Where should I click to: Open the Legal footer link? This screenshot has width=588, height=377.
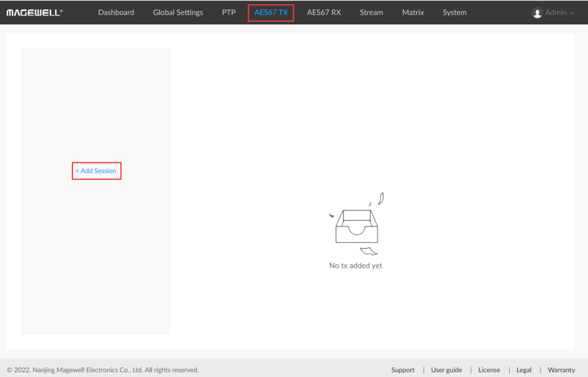523,370
